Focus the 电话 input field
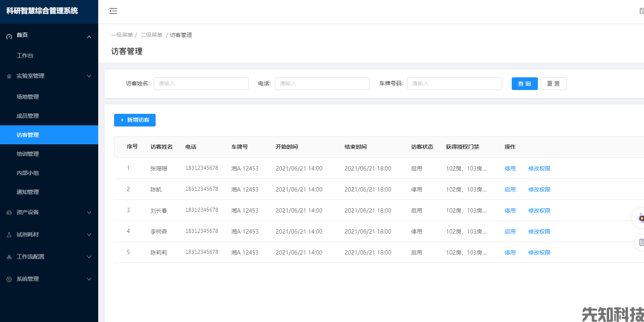The width and height of the screenshot is (644, 322). click(322, 84)
